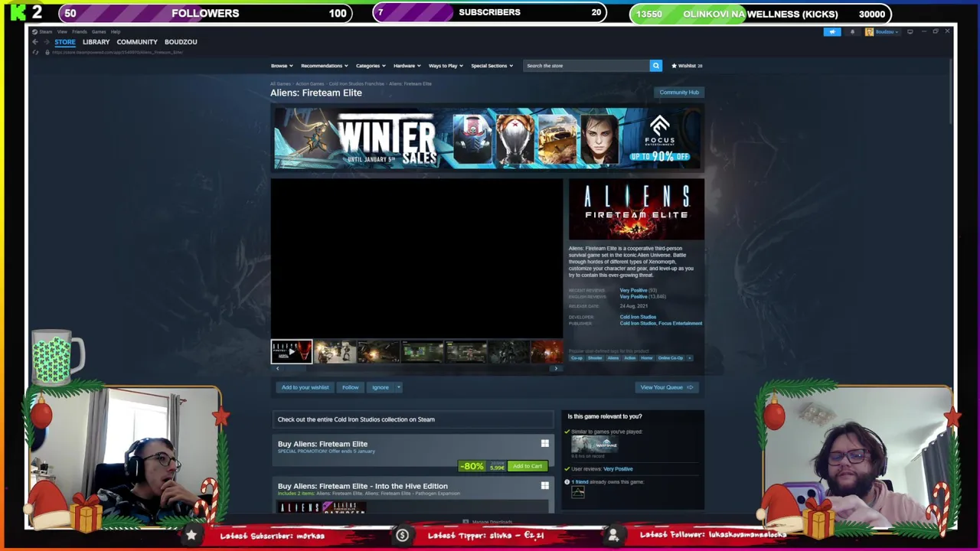The width and height of the screenshot is (980, 551).
Task: Open the Steam notifications bell
Action: coord(852,31)
